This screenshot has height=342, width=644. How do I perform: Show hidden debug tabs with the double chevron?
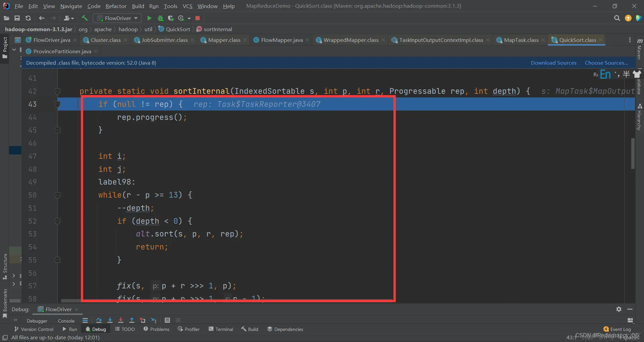15,320
